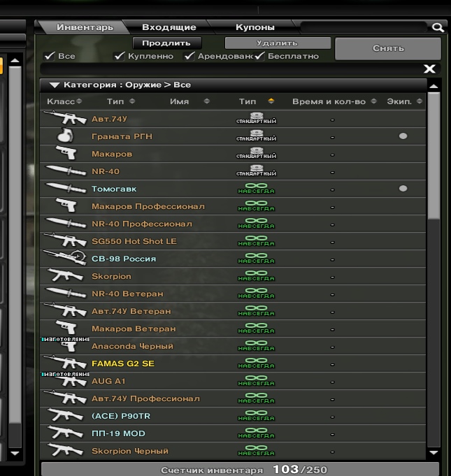Click the Снять button
Image resolution: width=451 pixels, height=476 pixels.
coord(388,48)
